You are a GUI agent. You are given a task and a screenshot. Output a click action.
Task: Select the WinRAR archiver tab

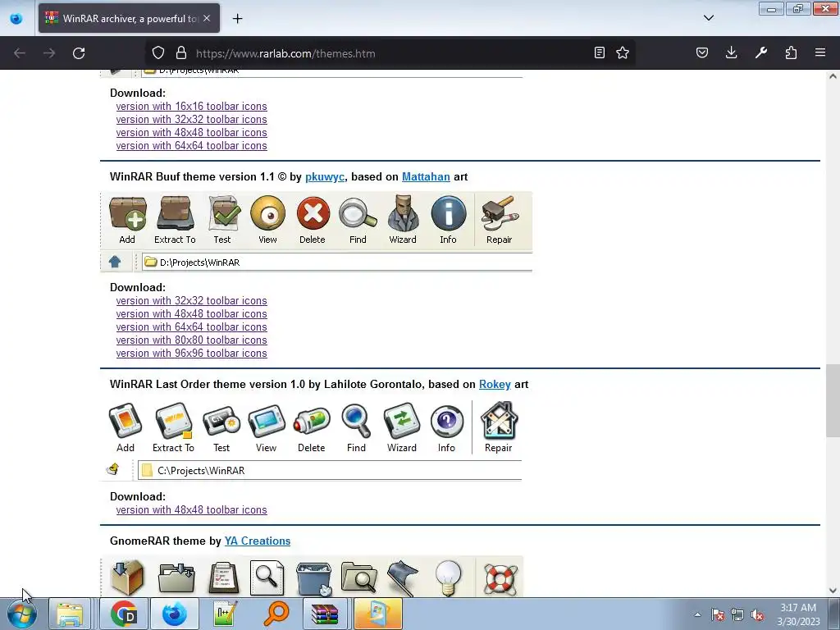pos(129,18)
